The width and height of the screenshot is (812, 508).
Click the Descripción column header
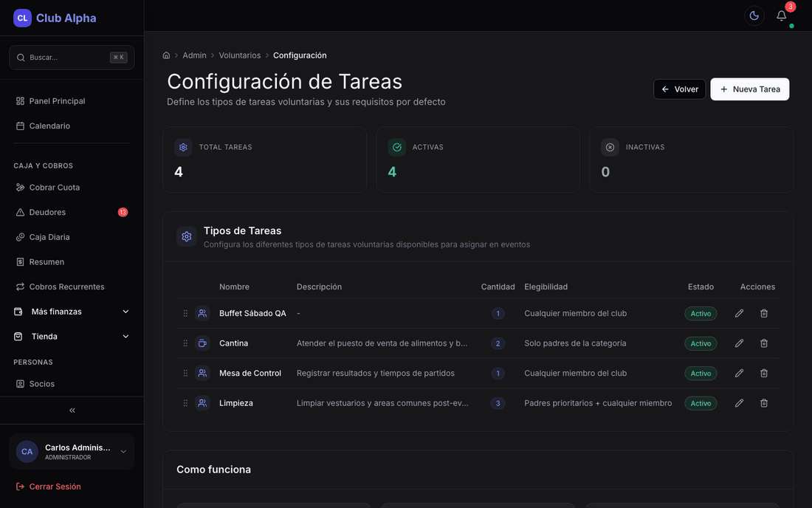tap(319, 287)
